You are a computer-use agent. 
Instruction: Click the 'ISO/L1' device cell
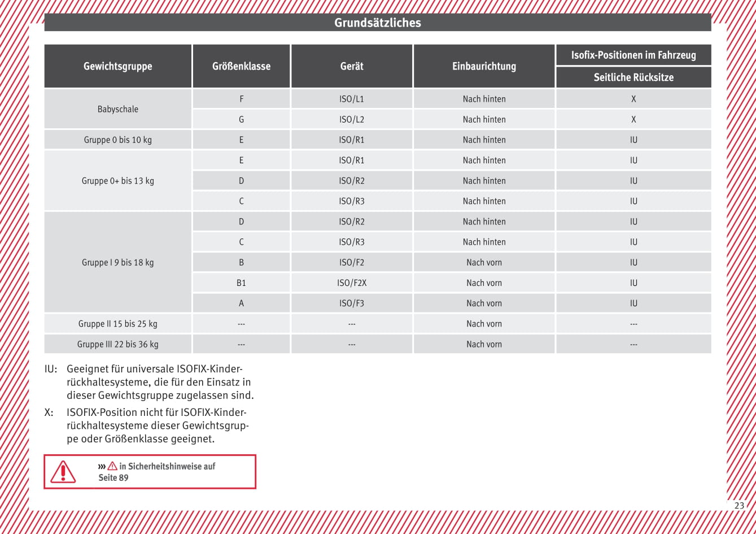[x=352, y=99]
